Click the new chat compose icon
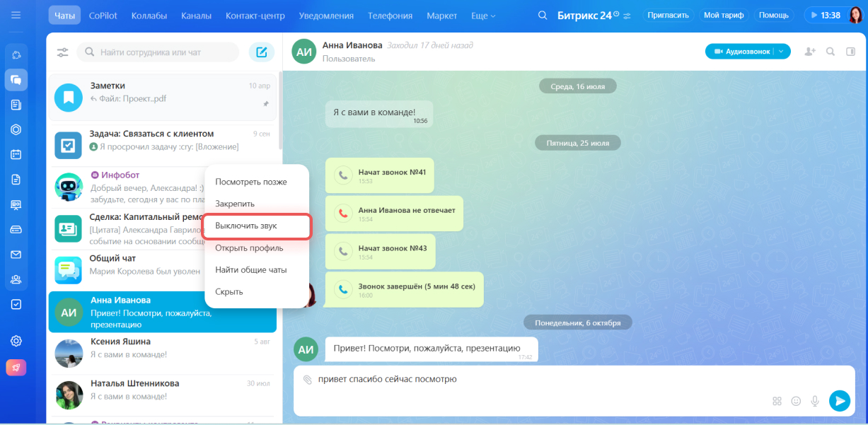 pyautogui.click(x=261, y=52)
